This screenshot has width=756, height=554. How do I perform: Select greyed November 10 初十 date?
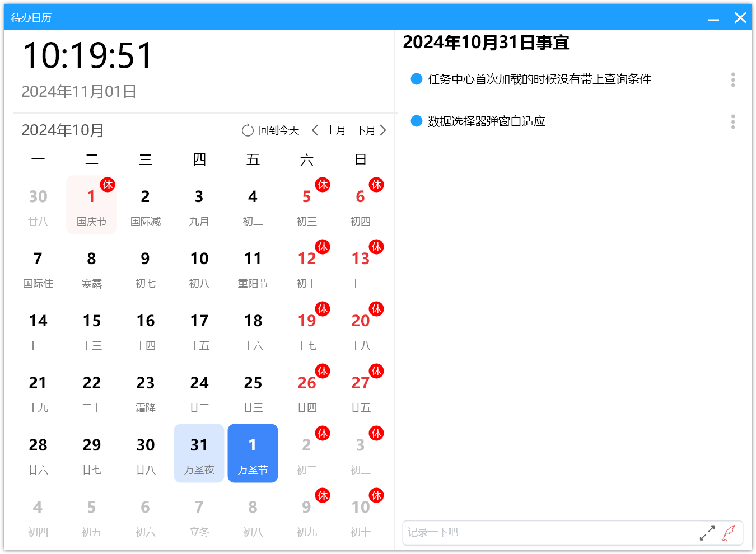361,515
